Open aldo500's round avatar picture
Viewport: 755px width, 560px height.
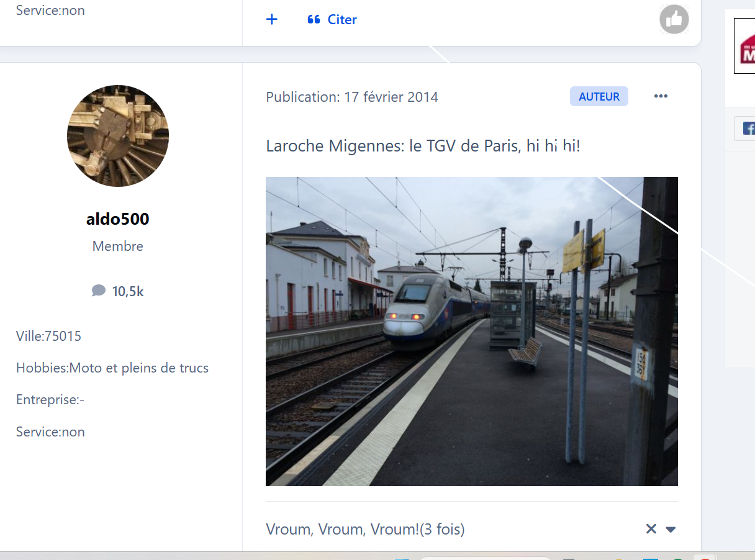click(118, 136)
